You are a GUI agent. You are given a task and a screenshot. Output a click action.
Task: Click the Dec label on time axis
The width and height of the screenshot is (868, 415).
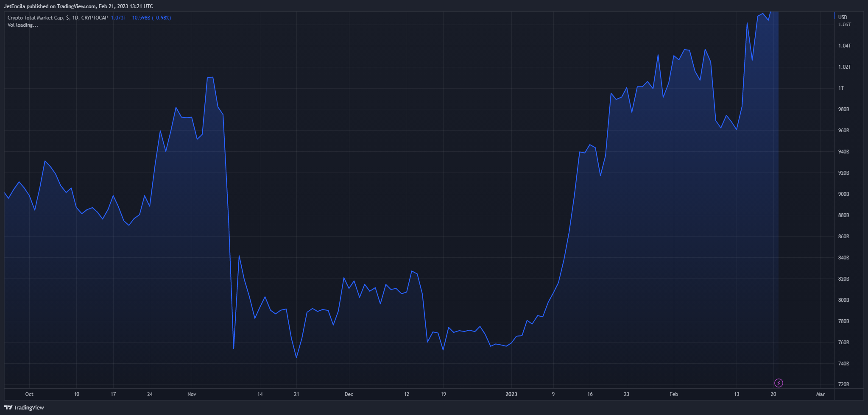[x=349, y=394]
